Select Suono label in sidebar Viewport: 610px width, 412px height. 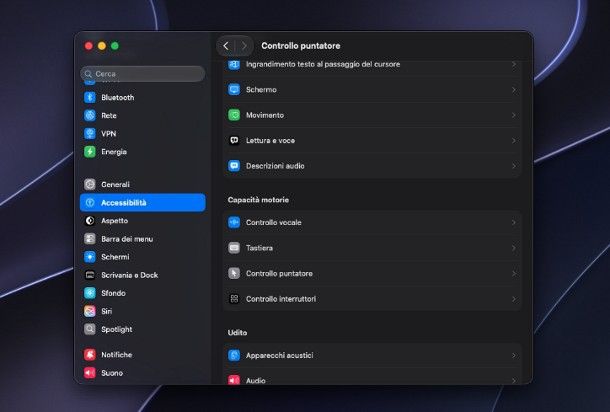tap(112, 373)
